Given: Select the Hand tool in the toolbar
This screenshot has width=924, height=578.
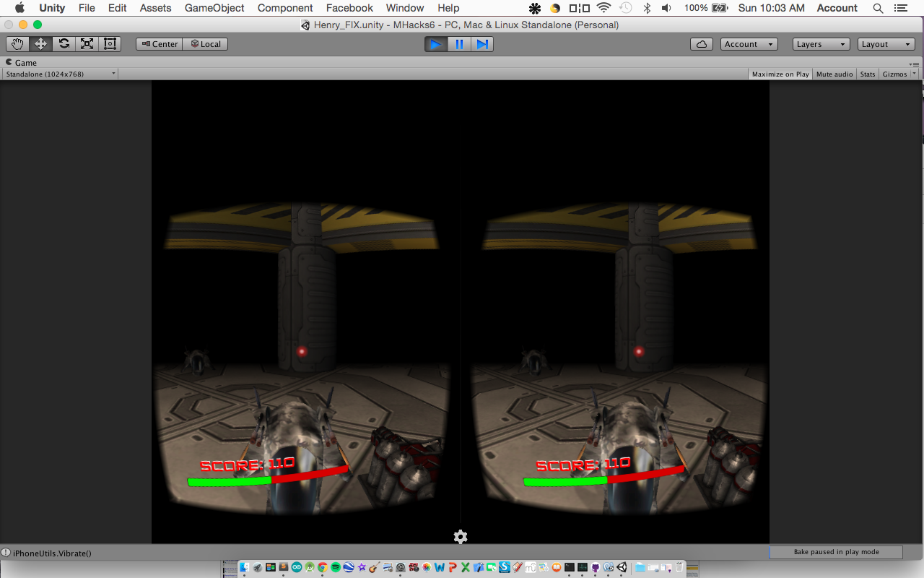Looking at the screenshot, I should click(17, 44).
